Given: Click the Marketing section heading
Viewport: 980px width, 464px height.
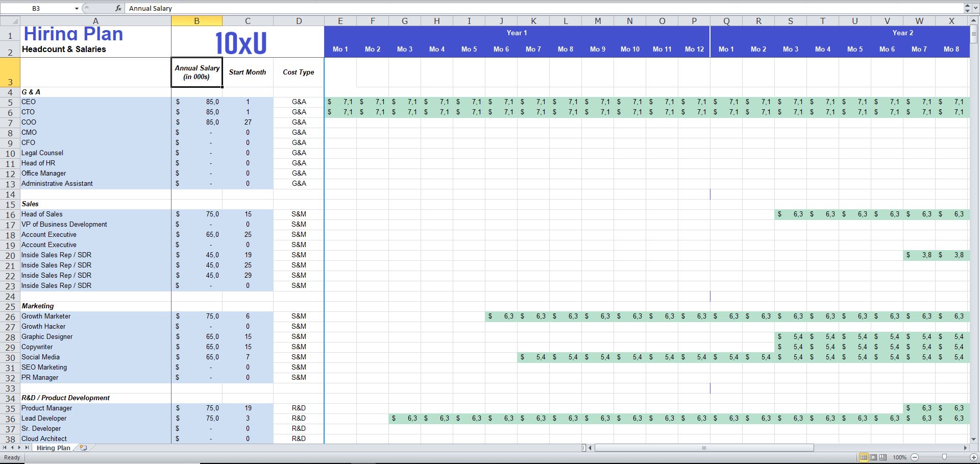Looking at the screenshot, I should [x=38, y=306].
